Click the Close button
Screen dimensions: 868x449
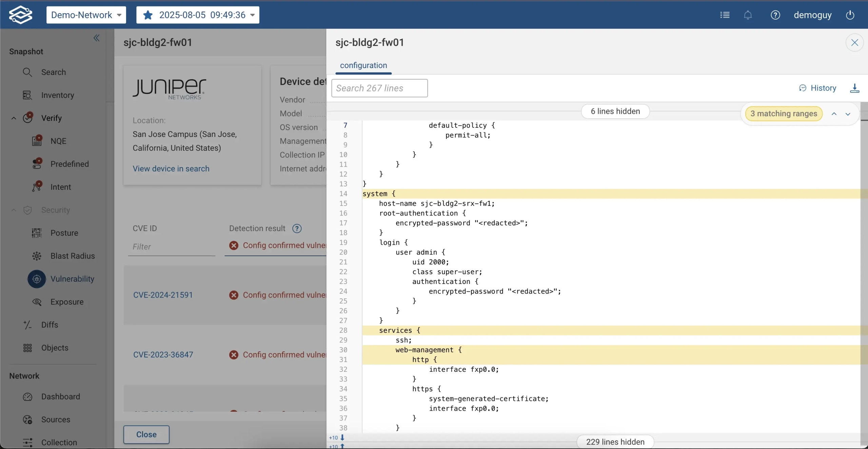coord(146,434)
